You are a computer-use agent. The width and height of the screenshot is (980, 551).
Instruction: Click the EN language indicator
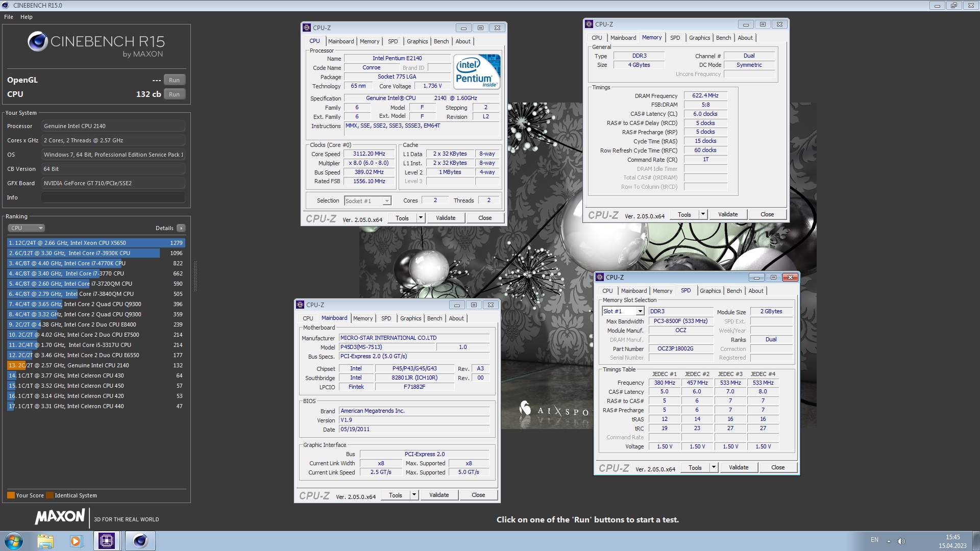click(x=874, y=540)
